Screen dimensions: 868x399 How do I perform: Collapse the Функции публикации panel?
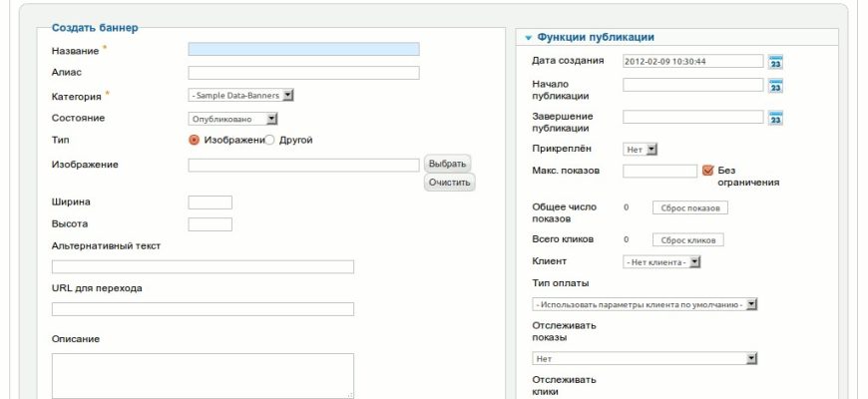pyautogui.click(x=527, y=37)
